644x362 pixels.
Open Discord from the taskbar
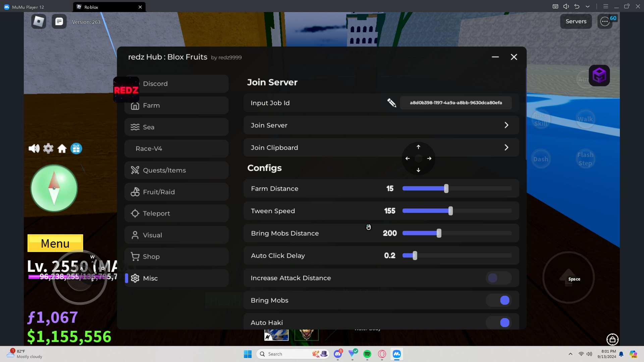[x=338, y=354]
